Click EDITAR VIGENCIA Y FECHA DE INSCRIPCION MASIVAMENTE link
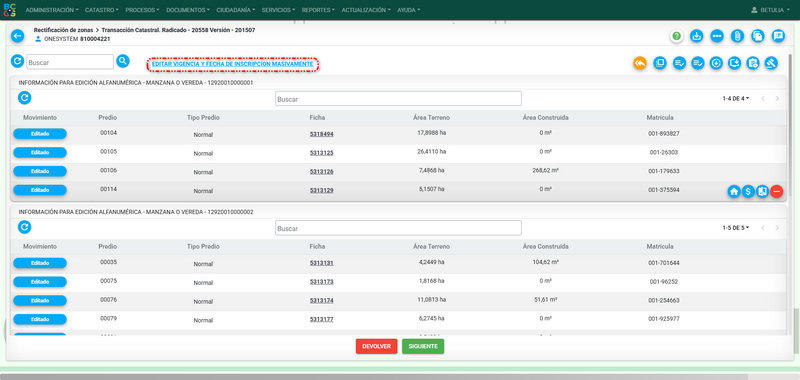Image resolution: width=800 pixels, height=380 pixels. click(x=233, y=64)
